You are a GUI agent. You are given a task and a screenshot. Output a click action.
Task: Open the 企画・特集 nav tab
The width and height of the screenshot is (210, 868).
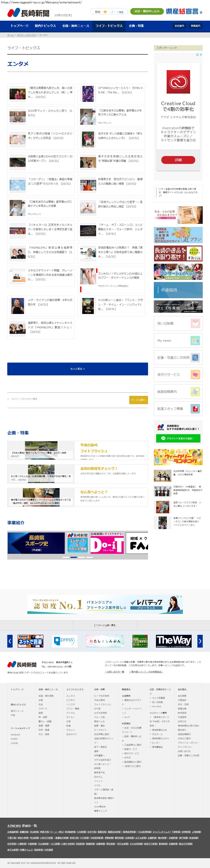pyautogui.click(x=136, y=26)
